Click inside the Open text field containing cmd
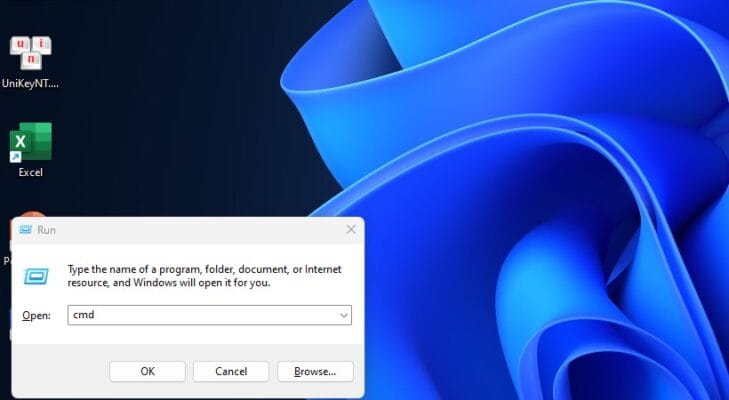Image resolution: width=729 pixels, height=400 pixels. [209, 315]
